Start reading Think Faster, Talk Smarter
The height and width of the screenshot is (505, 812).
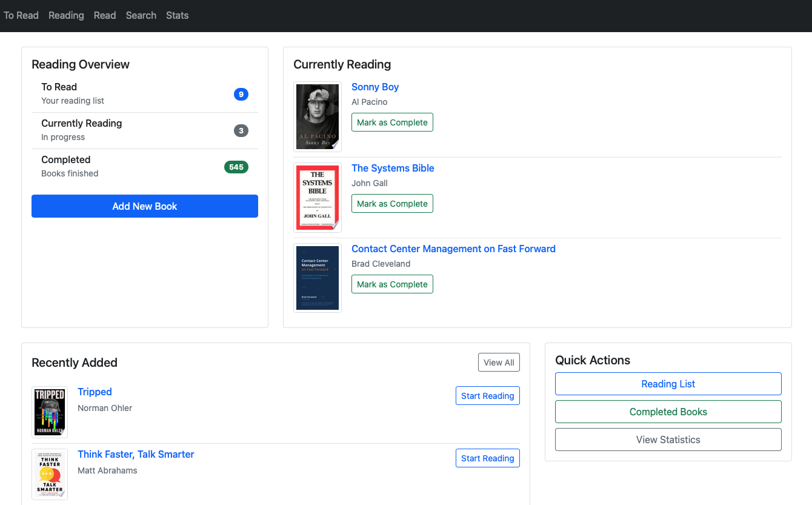(x=487, y=458)
